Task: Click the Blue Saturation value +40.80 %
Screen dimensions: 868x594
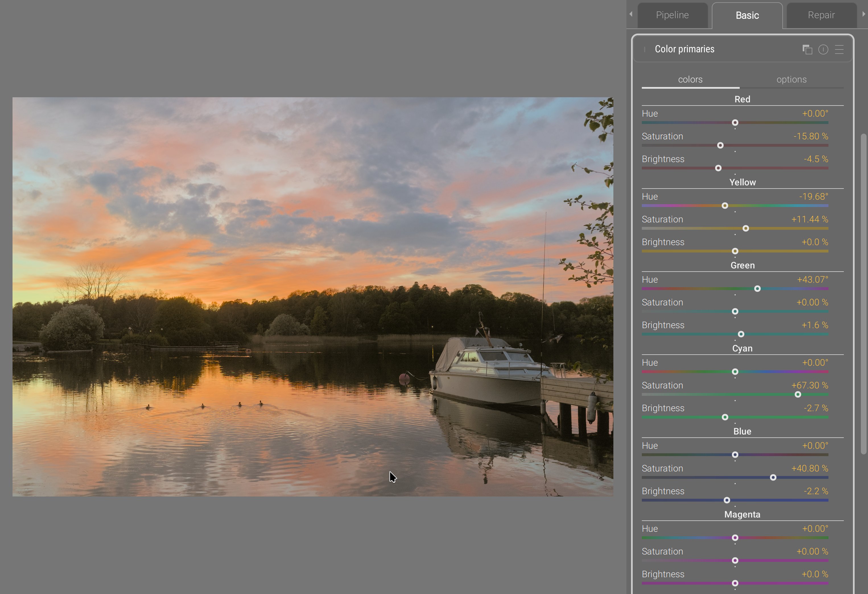Action: pyautogui.click(x=809, y=468)
